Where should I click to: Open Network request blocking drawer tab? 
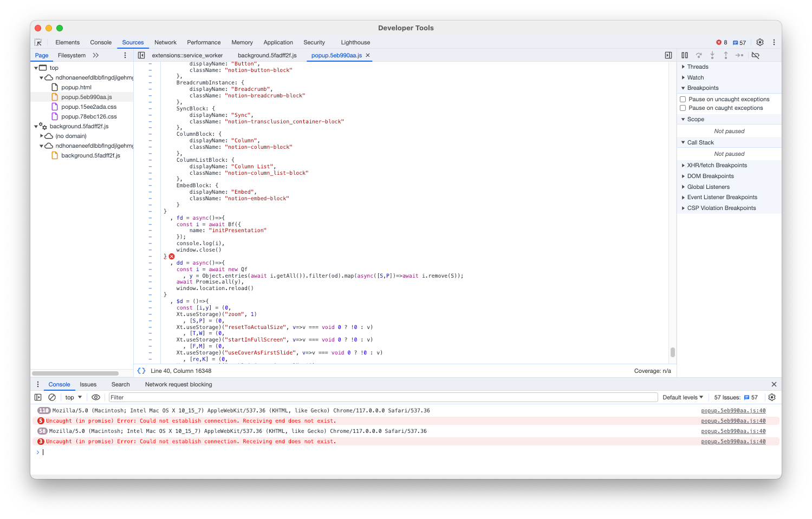(178, 384)
